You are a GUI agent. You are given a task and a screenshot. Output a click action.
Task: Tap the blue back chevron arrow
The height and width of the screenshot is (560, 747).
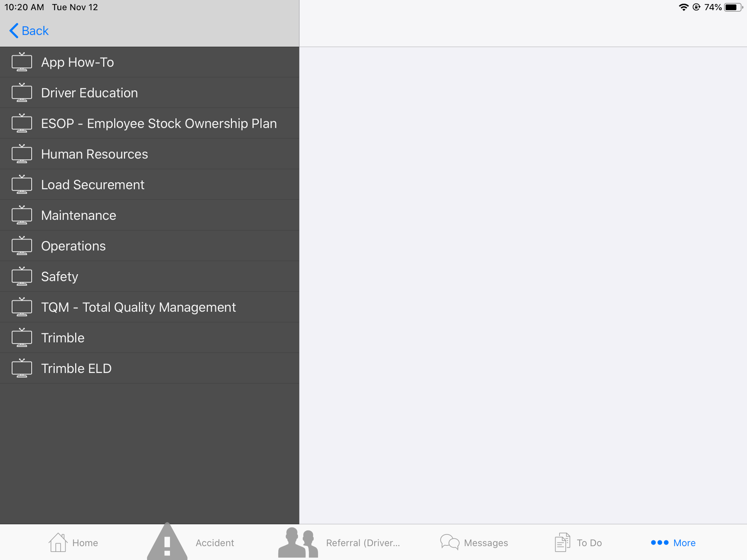14,31
